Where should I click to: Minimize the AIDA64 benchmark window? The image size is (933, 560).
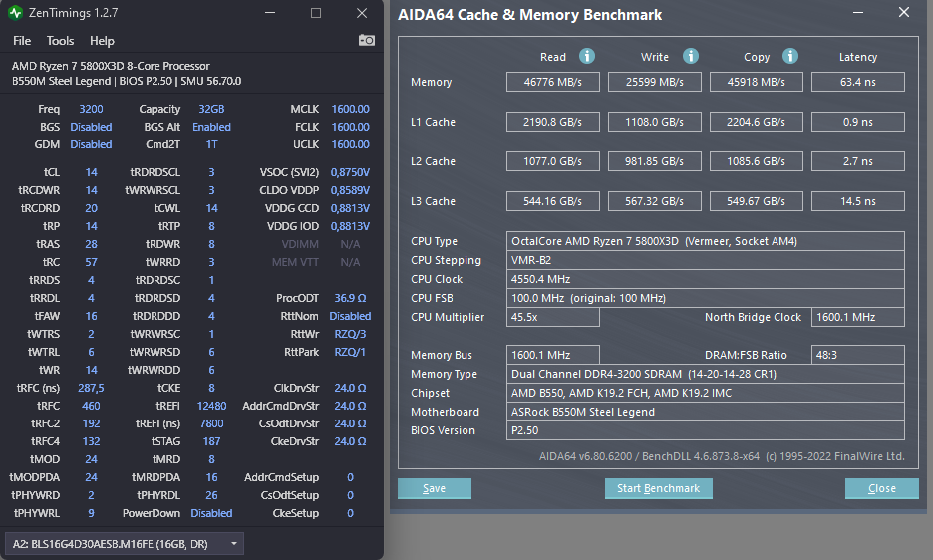point(859,13)
